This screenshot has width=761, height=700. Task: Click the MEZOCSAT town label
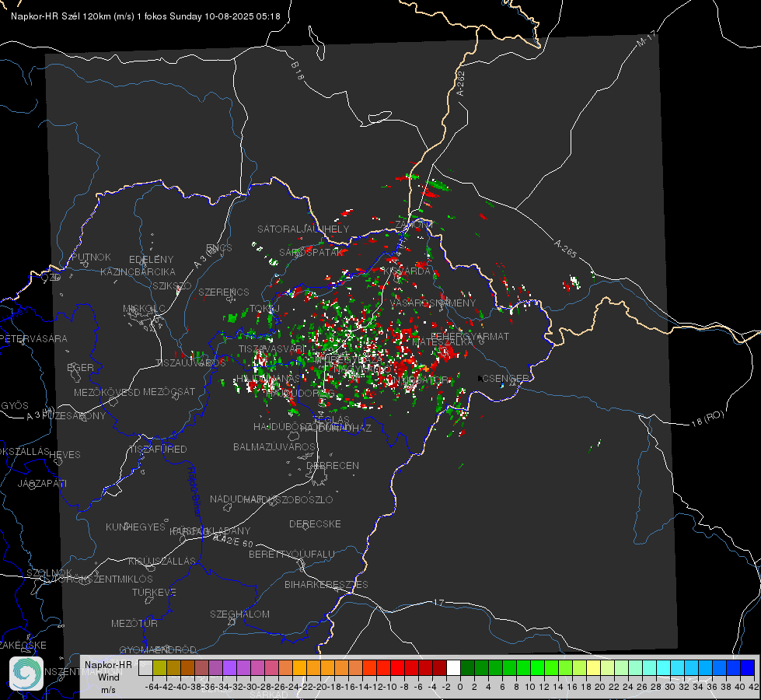[x=169, y=391]
